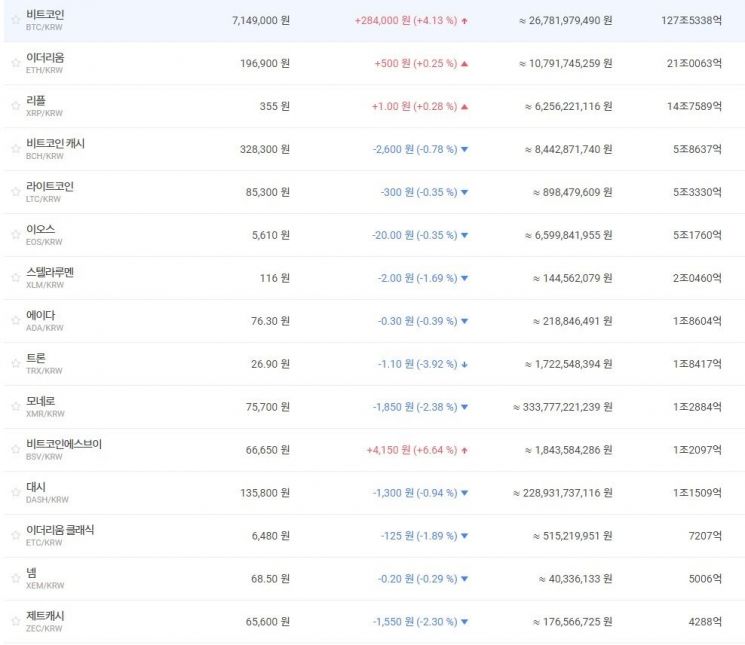Toggle the favorite star for TRX/KRW

click(x=15, y=364)
